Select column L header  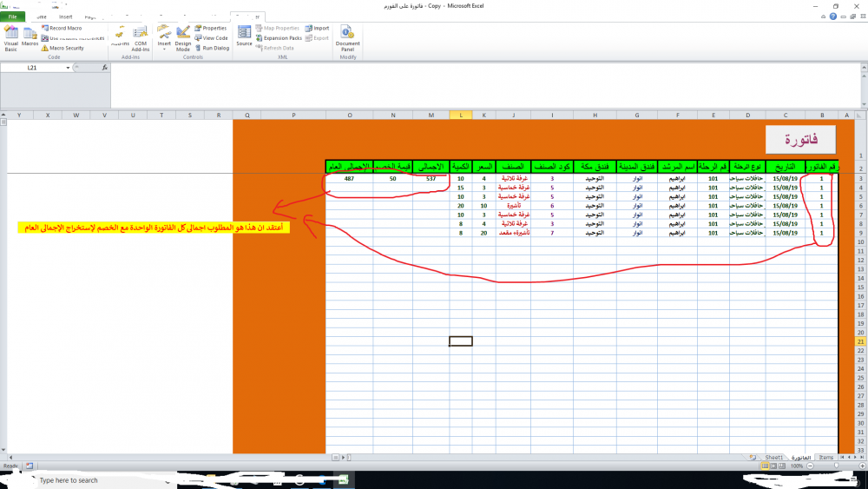pos(461,116)
